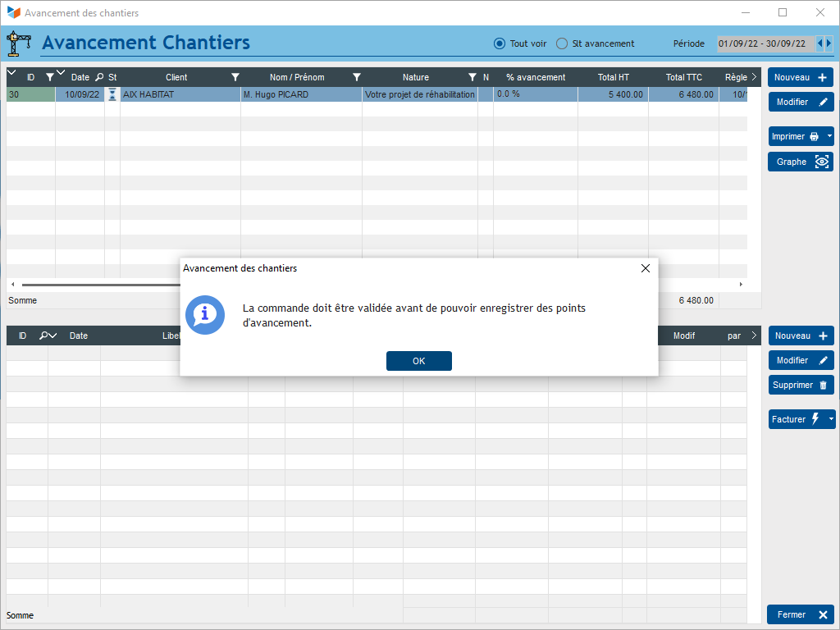Click the search magnifier in the top Date column
Image resolution: width=840 pixels, height=630 pixels.
[99, 77]
